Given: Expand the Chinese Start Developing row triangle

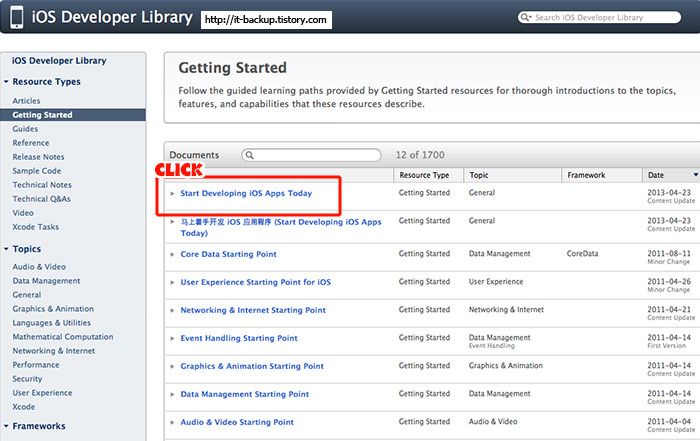Looking at the screenshot, I should coord(172,221).
